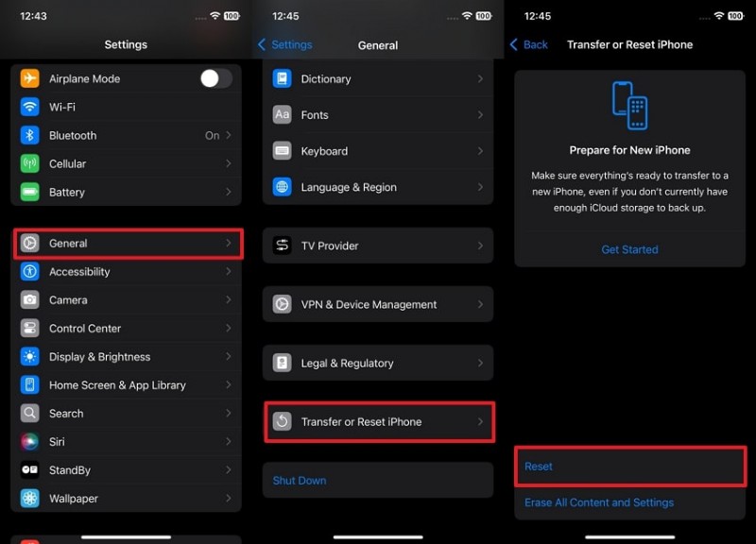The height and width of the screenshot is (544, 756).
Task: Open Fonts settings row
Action: pyautogui.click(x=378, y=114)
